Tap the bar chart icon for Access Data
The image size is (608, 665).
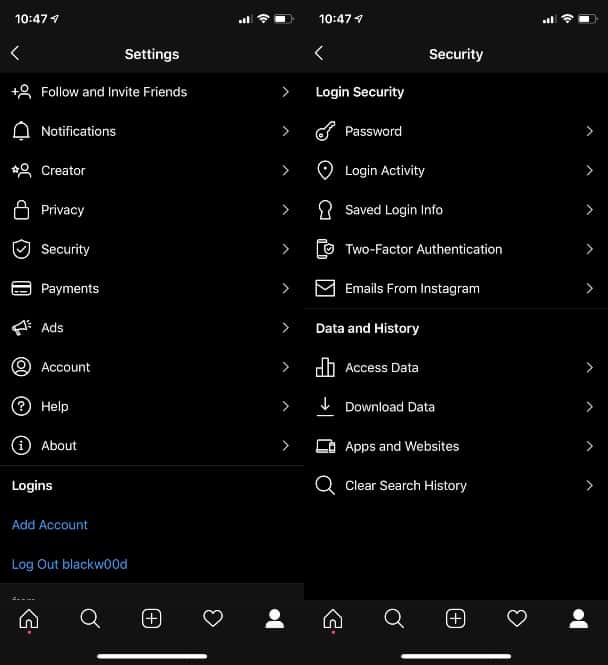[x=324, y=367]
